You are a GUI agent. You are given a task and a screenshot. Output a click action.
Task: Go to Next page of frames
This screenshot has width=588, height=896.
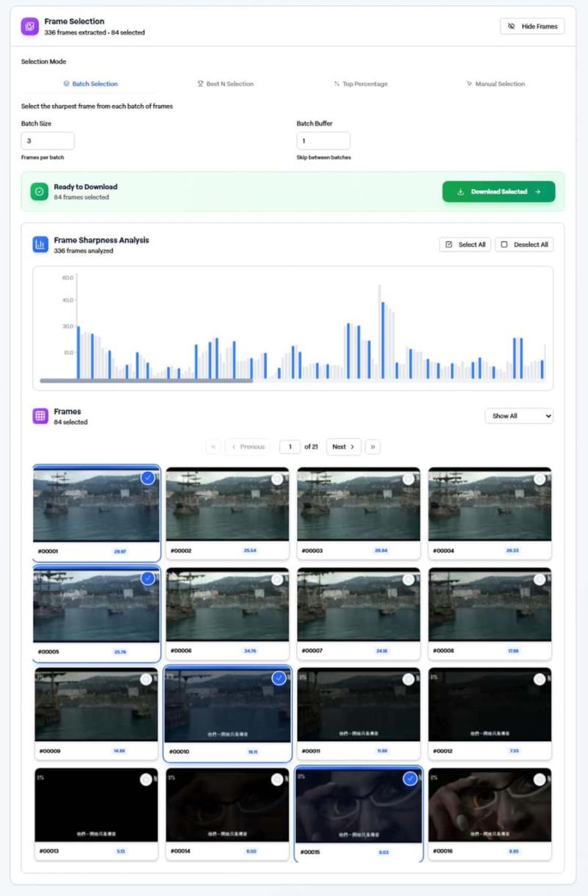click(x=343, y=447)
